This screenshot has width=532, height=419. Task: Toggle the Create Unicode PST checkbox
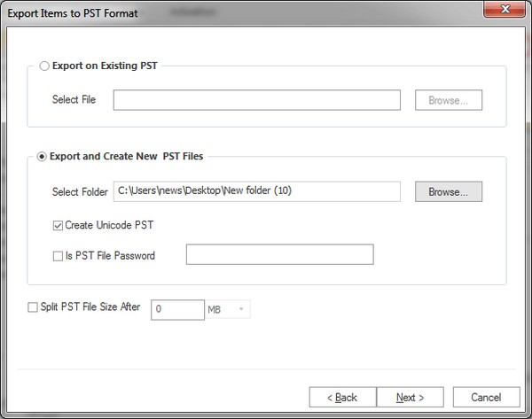(58, 226)
